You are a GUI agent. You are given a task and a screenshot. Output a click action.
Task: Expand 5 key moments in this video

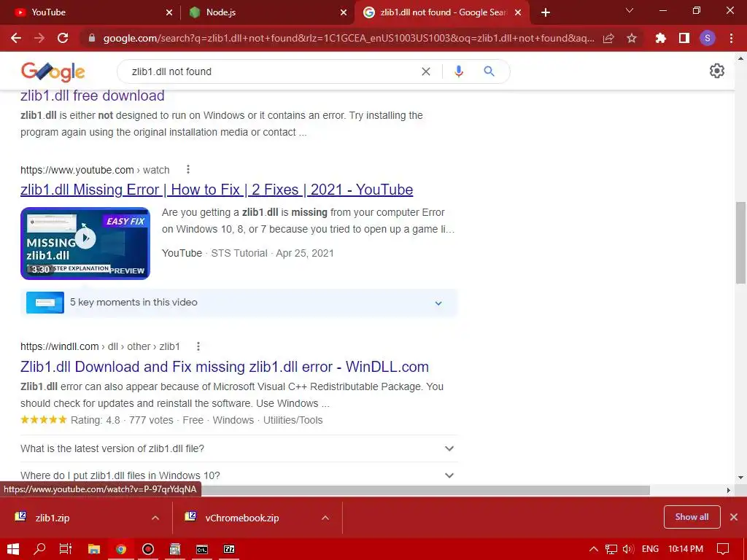coord(239,303)
